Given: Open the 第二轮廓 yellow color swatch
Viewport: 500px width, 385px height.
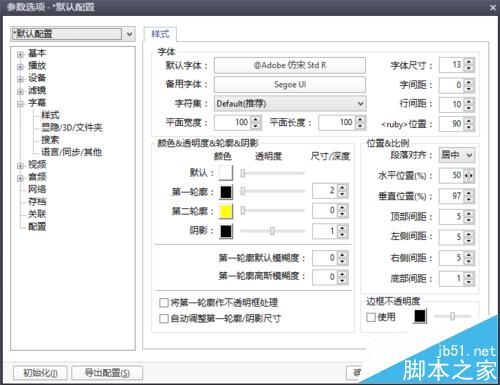Looking at the screenshot, I should [x=226, y=211].
